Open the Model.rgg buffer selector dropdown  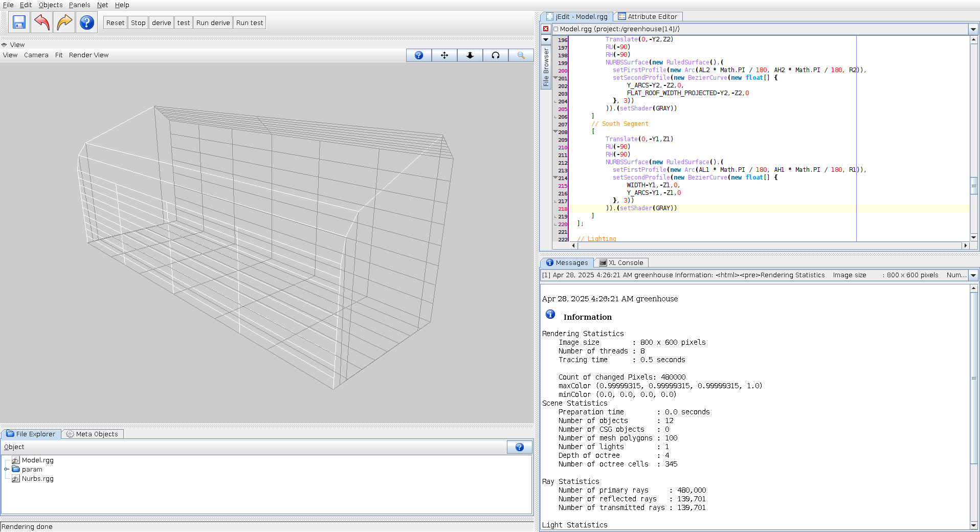[x=973, y=29]
